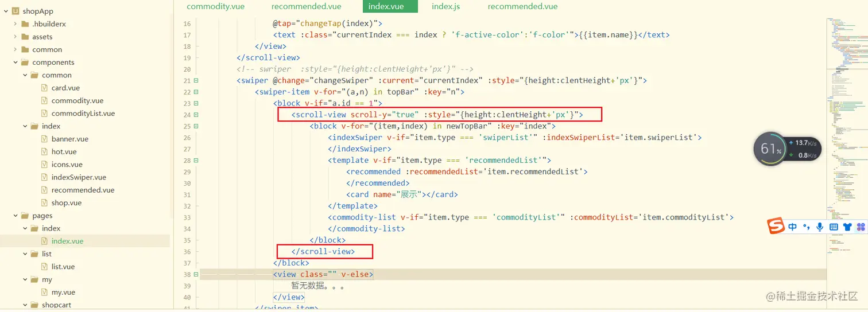Expand the .hbuilderx folder
Image resolution: width=868 pixels, height=312 pixels.
[15, 24]
